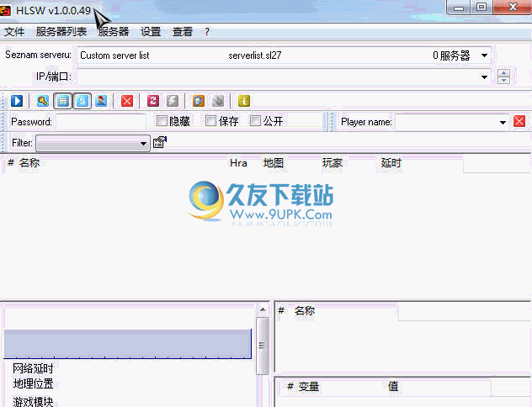The image size is (532, 407).
Task: Open the 服务器 menu
Action: tap(114, 32)
